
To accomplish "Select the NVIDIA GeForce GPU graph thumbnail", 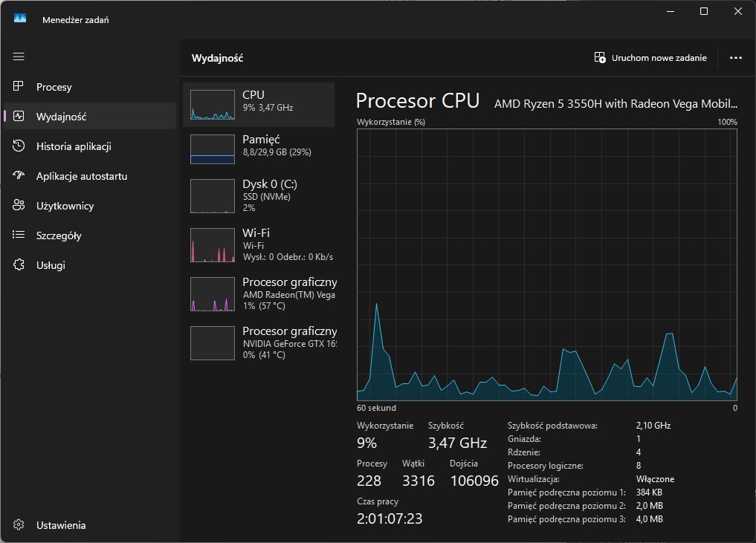I will click(213, 343).
